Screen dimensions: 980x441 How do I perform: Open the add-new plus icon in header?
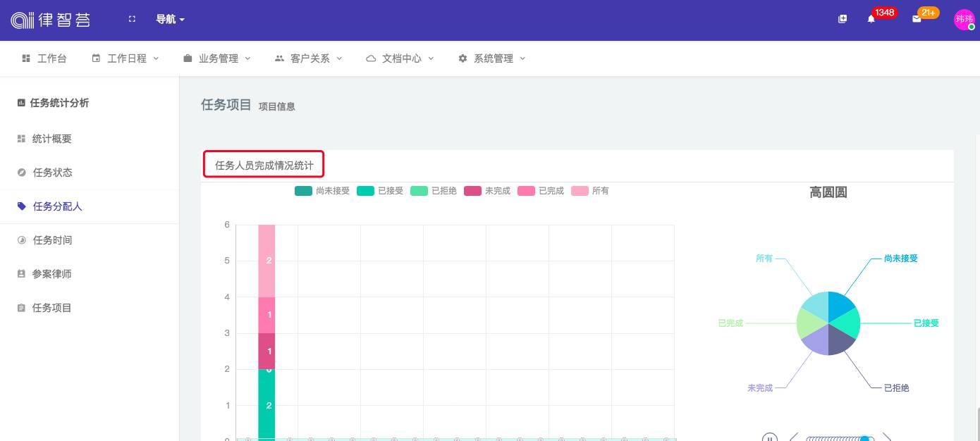coord(842,19)
